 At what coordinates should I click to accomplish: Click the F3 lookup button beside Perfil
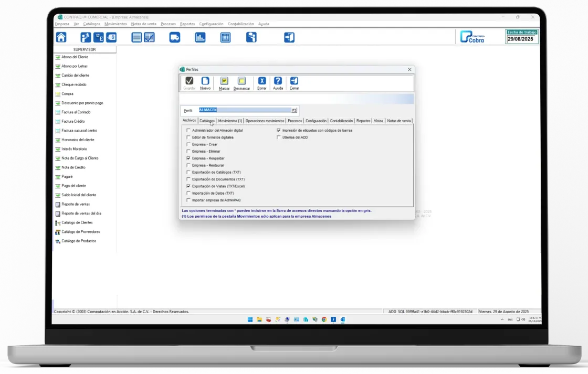(295, 110)
